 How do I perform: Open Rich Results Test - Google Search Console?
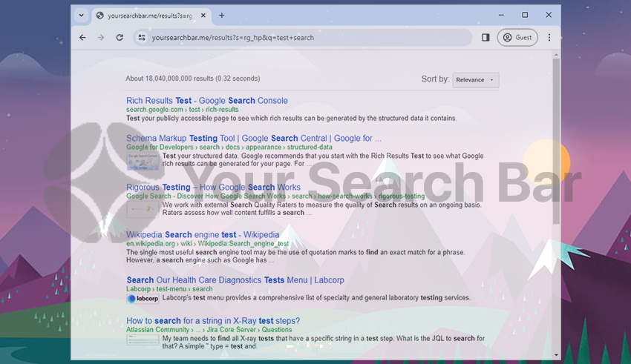tap(207, 100)
